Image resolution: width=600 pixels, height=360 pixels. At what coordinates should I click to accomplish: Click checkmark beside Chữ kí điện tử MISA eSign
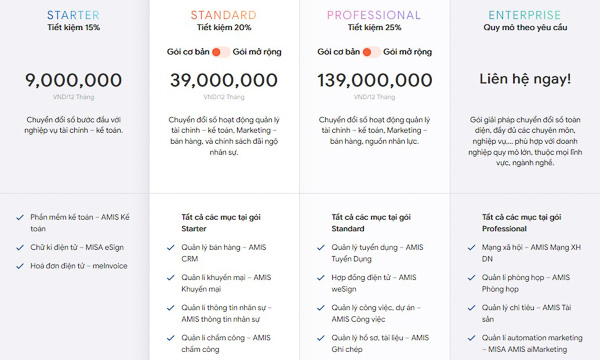pos(20,248)
